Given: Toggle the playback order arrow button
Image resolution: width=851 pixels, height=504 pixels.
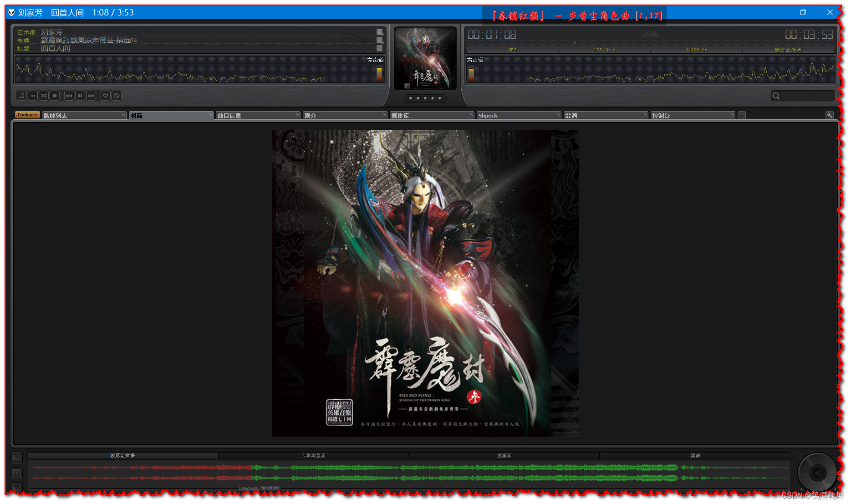Looking at the screenshot, I should (x=33, y=96).
